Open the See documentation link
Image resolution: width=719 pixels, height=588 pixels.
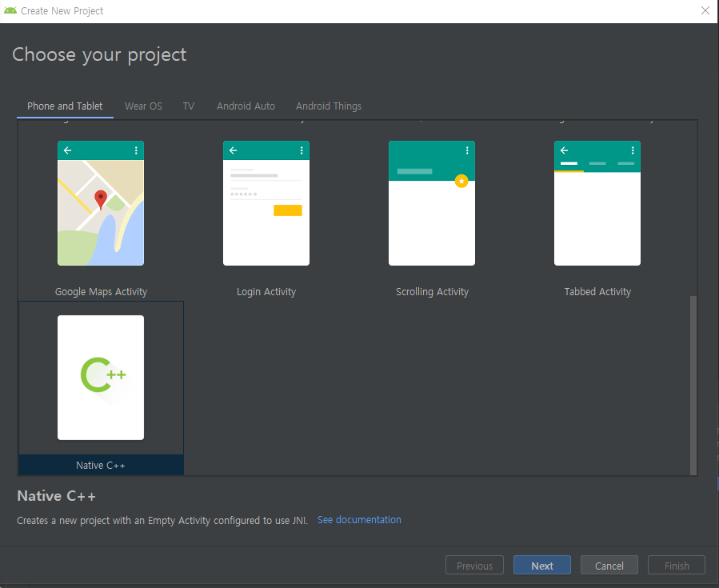[359, 520]
